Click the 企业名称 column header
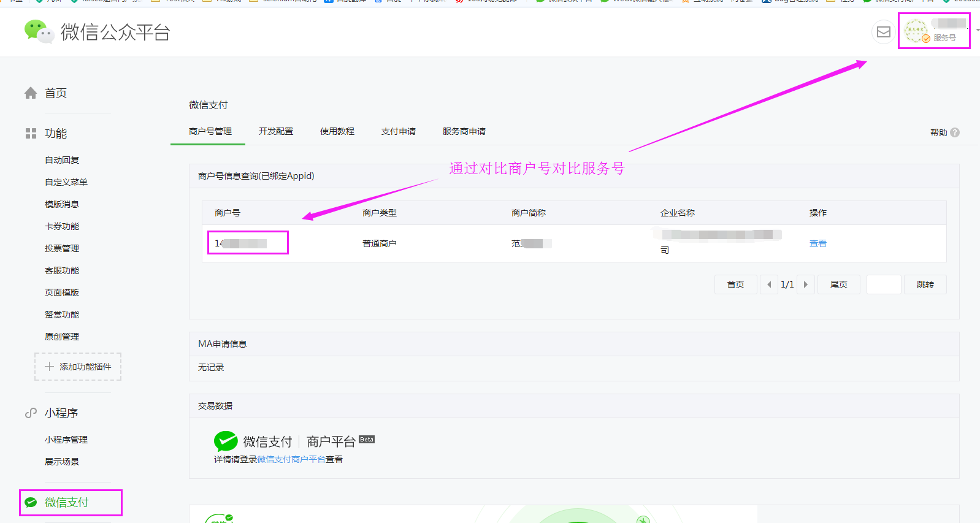 point(678,213)
